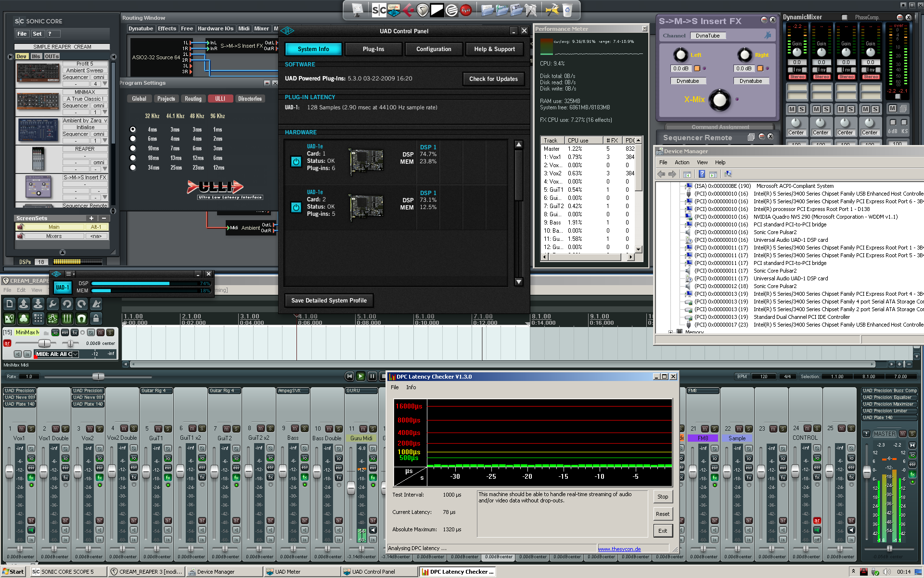Open the Recycle Bin in the top dock
Viewport: 924px width, 578px height.
coord(567,10)
